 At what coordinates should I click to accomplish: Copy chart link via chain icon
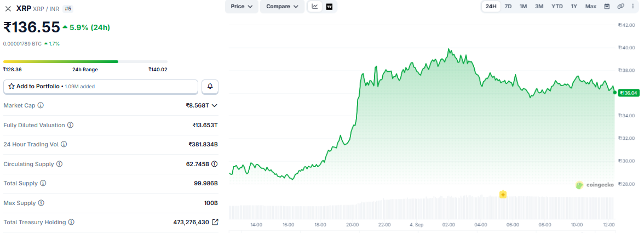pos(620,6)
